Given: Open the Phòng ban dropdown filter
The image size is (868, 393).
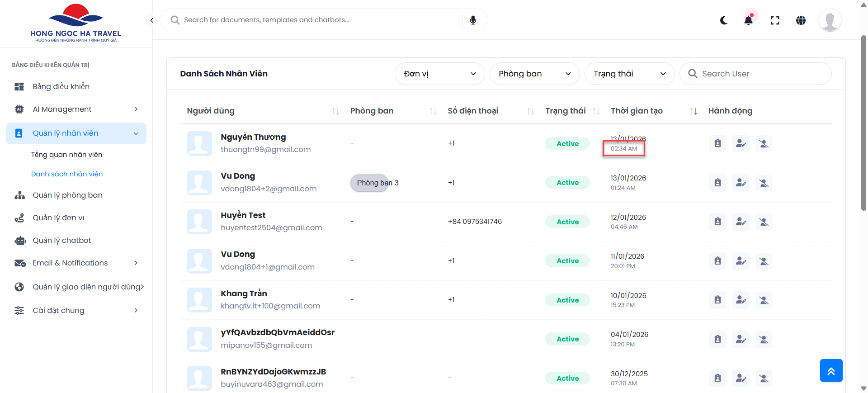Looking at the screenshot, I should point(534,74).
